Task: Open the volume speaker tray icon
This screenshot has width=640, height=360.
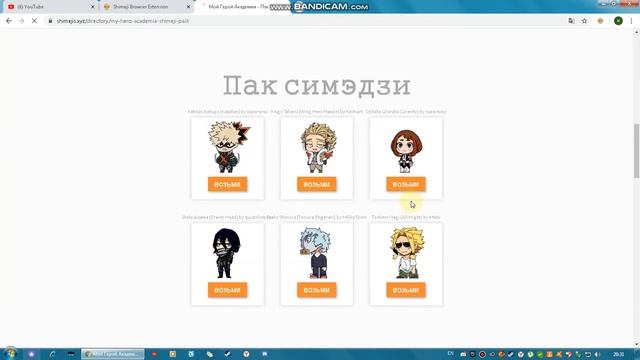Action: point(598,354)
